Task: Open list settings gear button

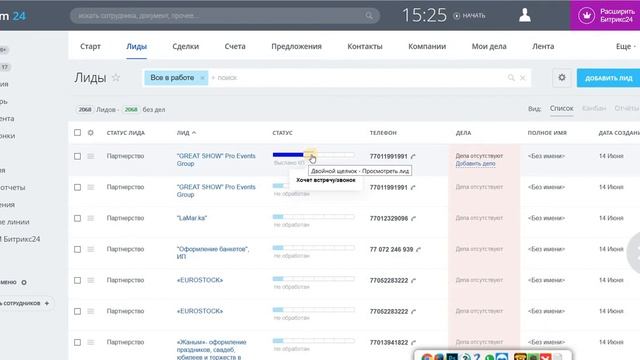Action: point(562,78)
